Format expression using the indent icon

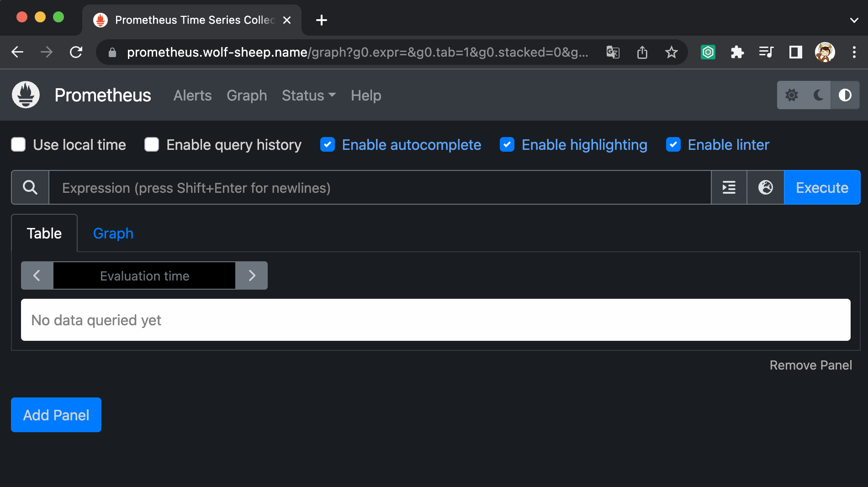(729, 187)
